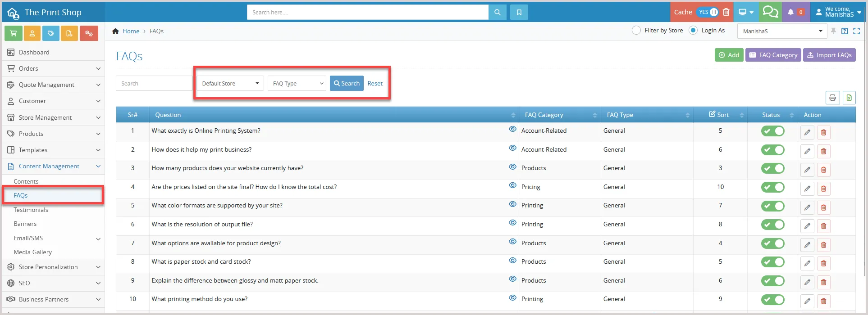Image resolution: width=868 pixels, height=315 pixels.
Task: Open the Dashboard menu item
Action: click(x=53, y=52)
